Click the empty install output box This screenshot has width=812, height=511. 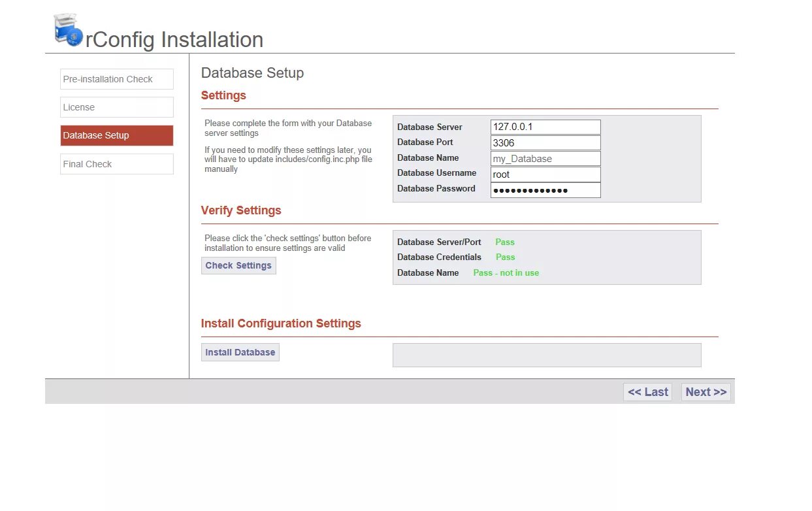[x=547, y=355]
